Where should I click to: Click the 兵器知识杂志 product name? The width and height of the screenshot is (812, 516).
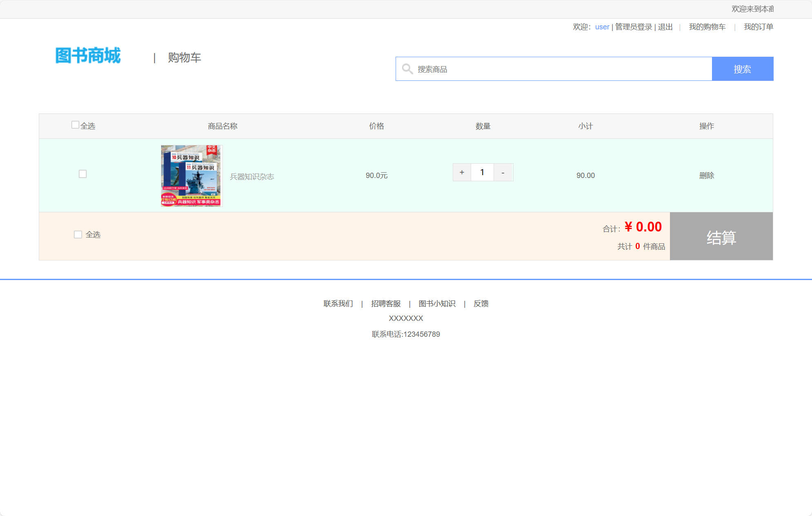click(252, 176)
